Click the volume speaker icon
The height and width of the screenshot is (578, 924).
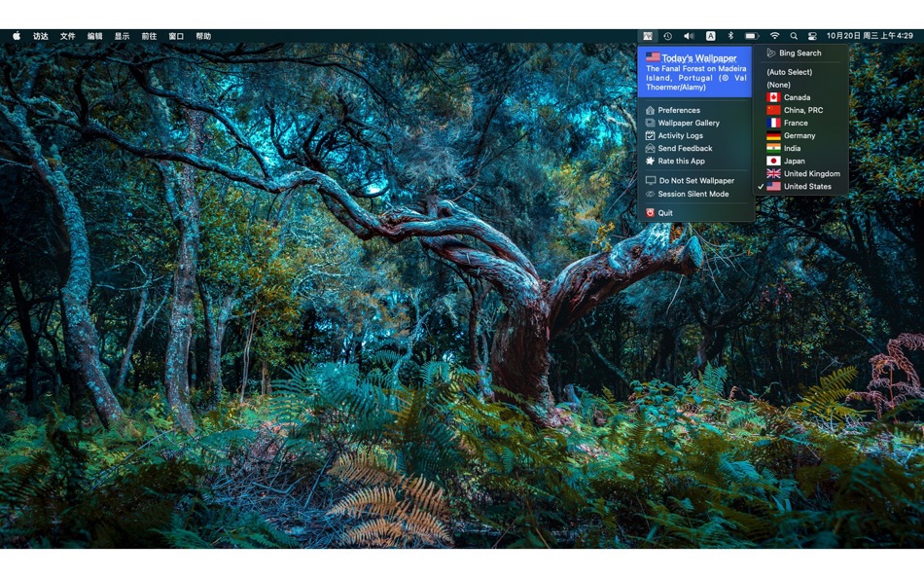coord(689,36)
